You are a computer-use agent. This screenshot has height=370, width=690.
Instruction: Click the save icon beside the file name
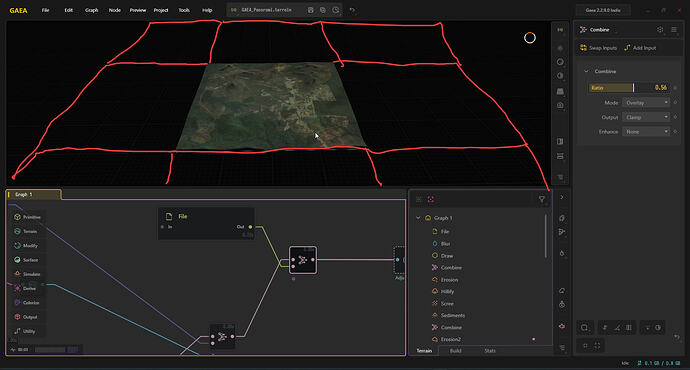click(x=311, y=10)
